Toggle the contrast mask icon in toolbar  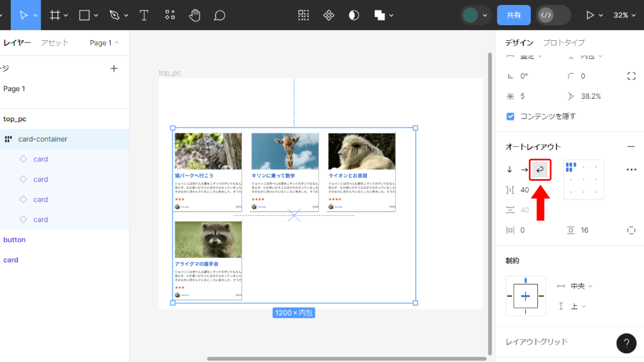click(354, 15)
